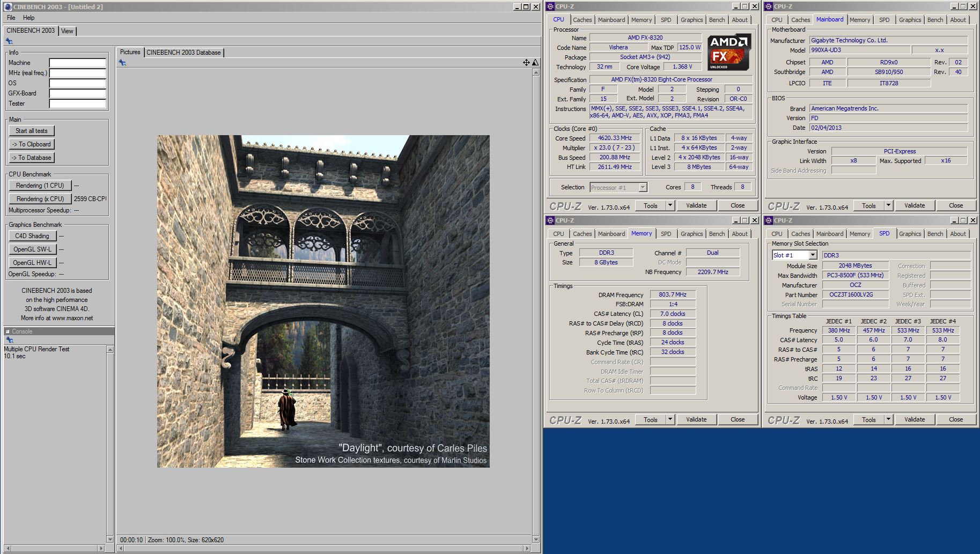Open SPD tab in CPU-Z CPU window
Viewport: 980px width, 554px height.
pyautogui.click(x=666, y=20)
